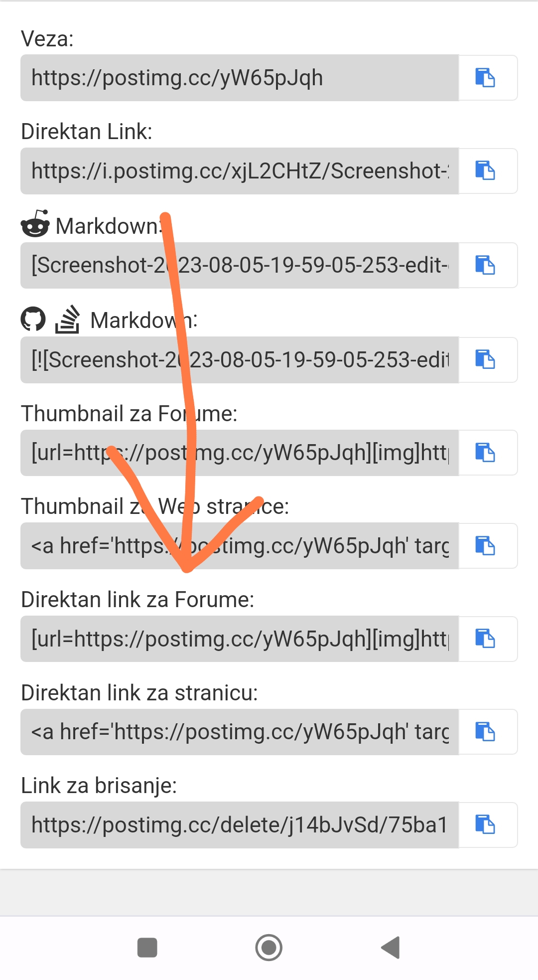Copy the Thumbnail za Forume code
Viewport: 538px width, 980px height.
[488, 453]
